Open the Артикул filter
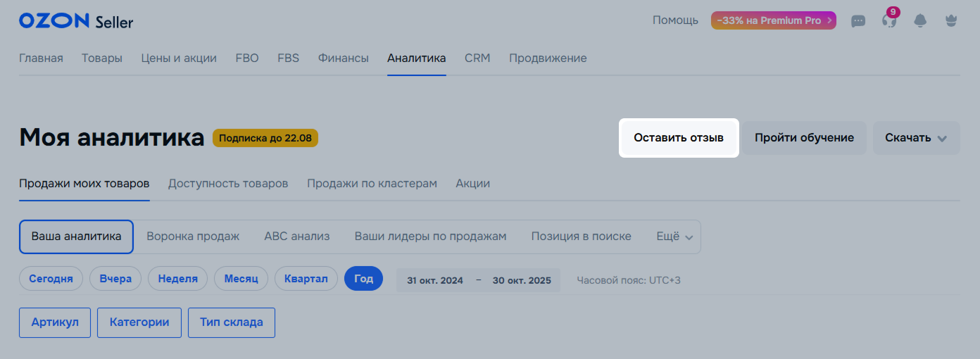The width and height of the screenshot is (980, 359). pyautogui.click(x=55, y=322)
